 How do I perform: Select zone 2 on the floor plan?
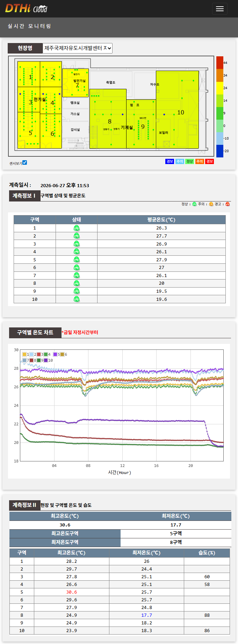(51, 74)
